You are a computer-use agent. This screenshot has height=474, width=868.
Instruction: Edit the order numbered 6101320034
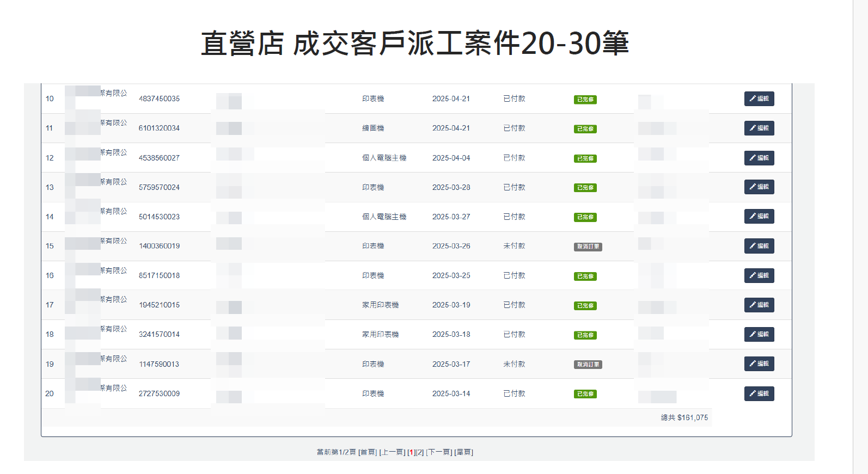[x=759, y=128]
